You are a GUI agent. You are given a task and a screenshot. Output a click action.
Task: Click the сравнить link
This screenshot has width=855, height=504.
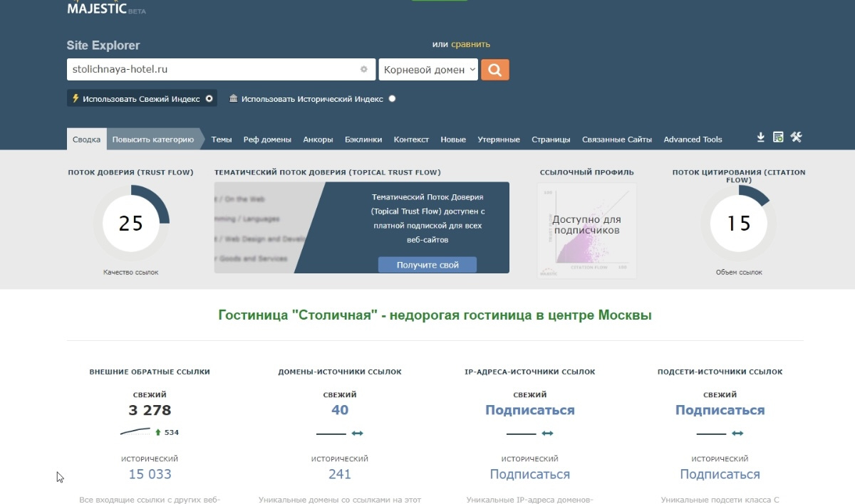pyautogui.click(x=470, y=44)
